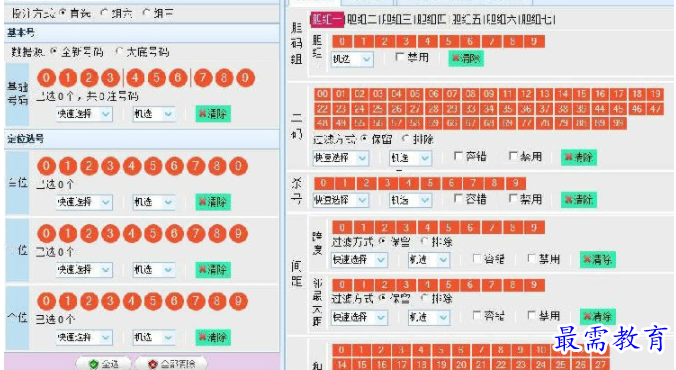Viewport: 676px width, 370px height.
Task: Click the 全部清除 button at bottom
Action: click(172, 364)
